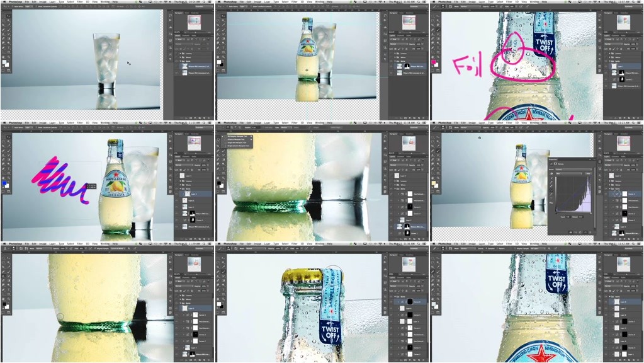Open Kind filter dropdown in glass-only frame Layers

tap(179, 40)
